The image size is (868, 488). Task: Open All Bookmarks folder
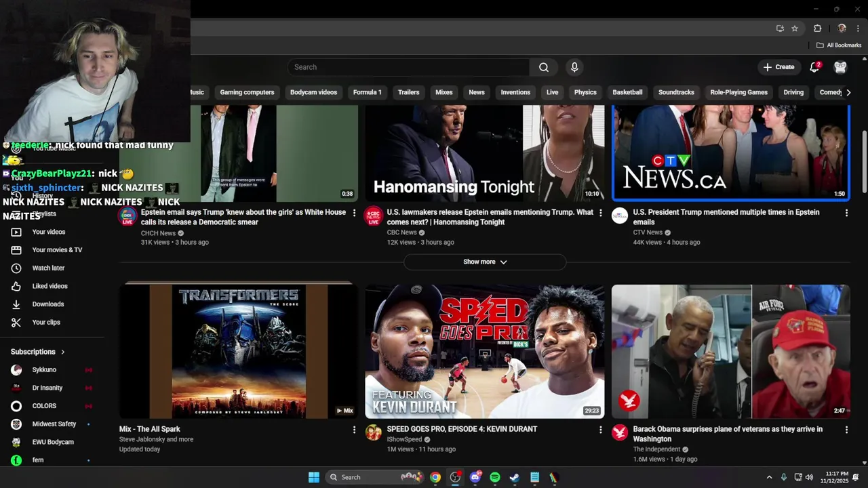[839, 45]
